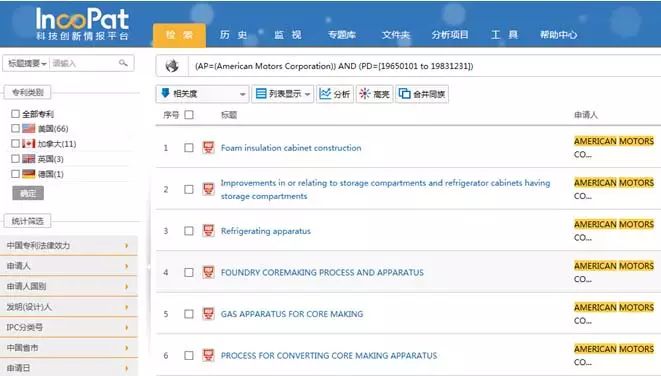Viewport: 661px width, 376px height.
Task: Open the 专题库 tab
Action: tap(342, 35)
